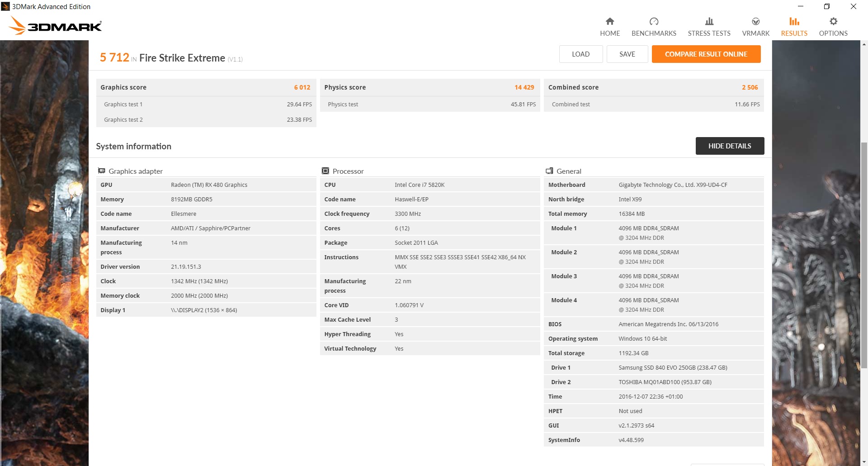
Task: Select Total storage 1192.34 GB value
Action: click(x=633, y=353)
